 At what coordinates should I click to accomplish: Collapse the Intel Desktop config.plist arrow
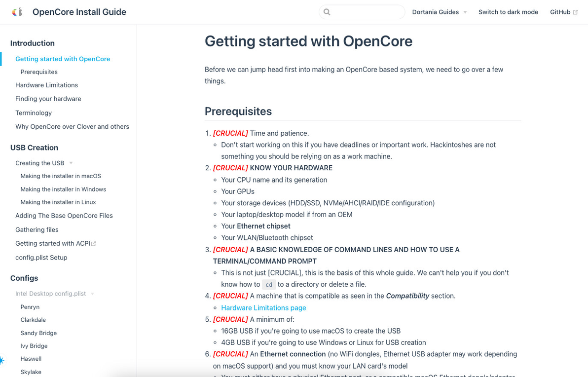coord(92,294)
